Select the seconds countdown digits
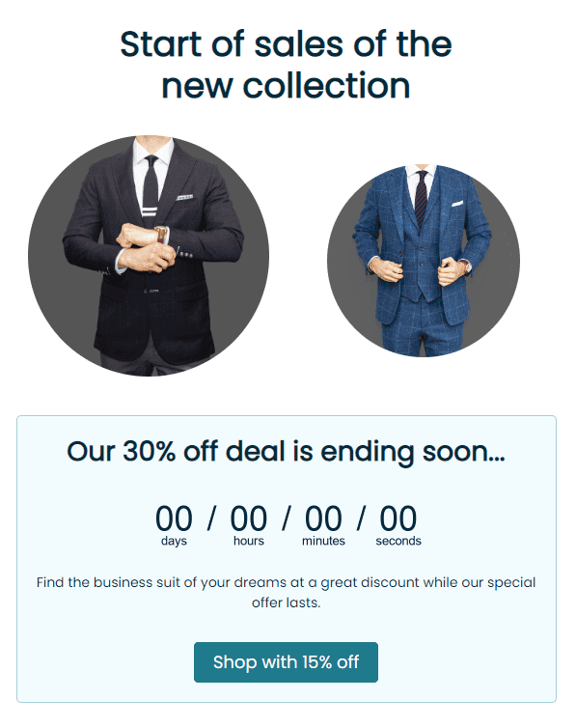Viewport: 576px width, 728px height. tap(398, 518)
